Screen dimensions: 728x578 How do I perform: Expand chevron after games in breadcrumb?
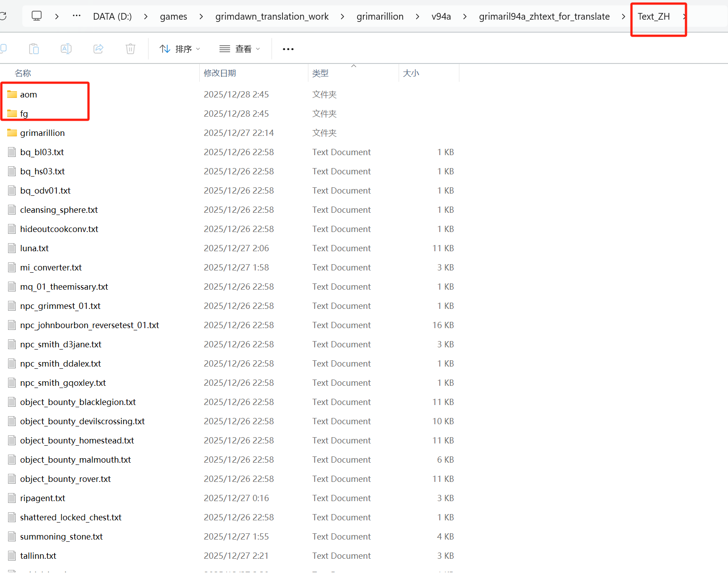click(x=201, y=17)
